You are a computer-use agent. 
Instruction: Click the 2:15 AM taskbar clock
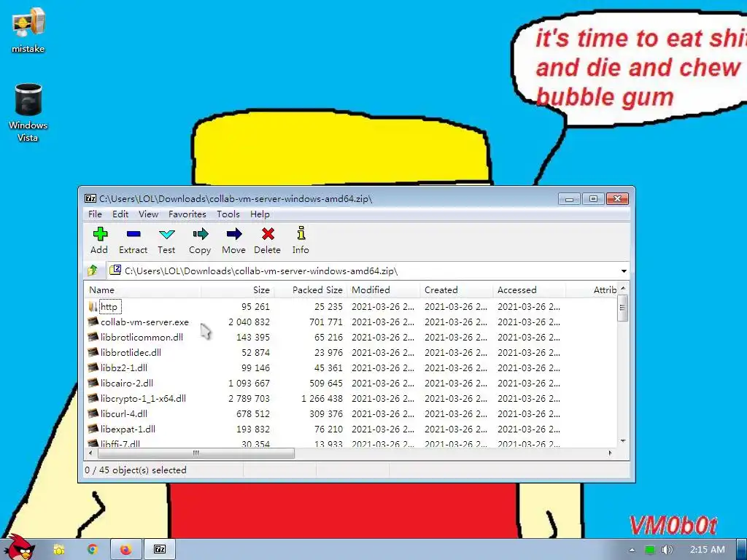point(708,550)
